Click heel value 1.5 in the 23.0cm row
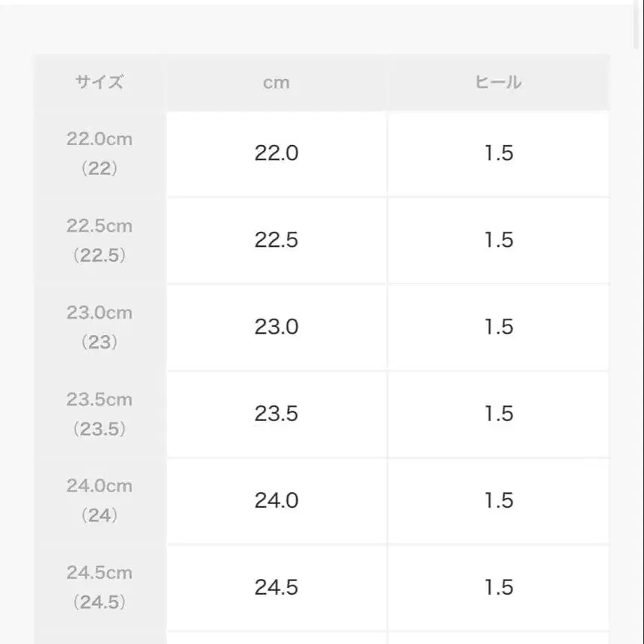Screen dimensions: 644x644 click(498, 327)
